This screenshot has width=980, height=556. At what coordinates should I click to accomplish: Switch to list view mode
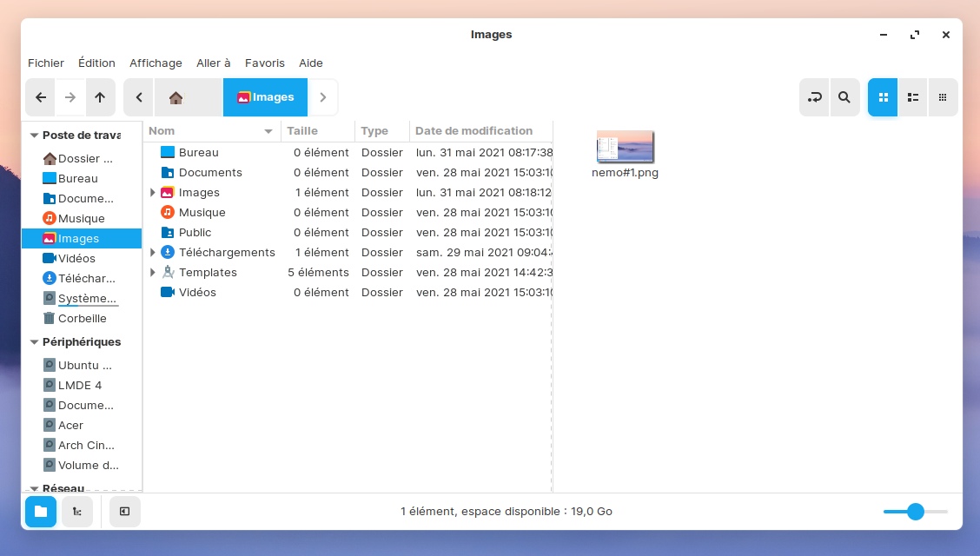(x=912, y=97)
